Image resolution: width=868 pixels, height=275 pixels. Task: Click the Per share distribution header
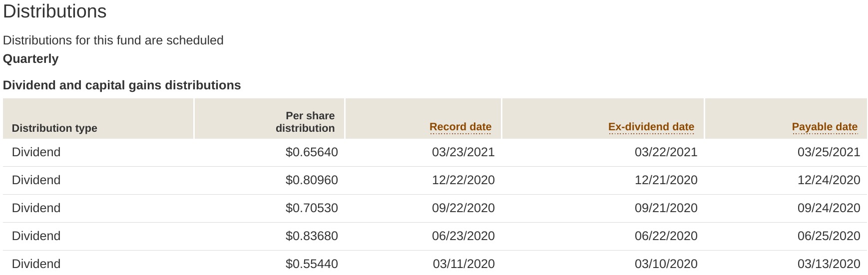(305, 122)
